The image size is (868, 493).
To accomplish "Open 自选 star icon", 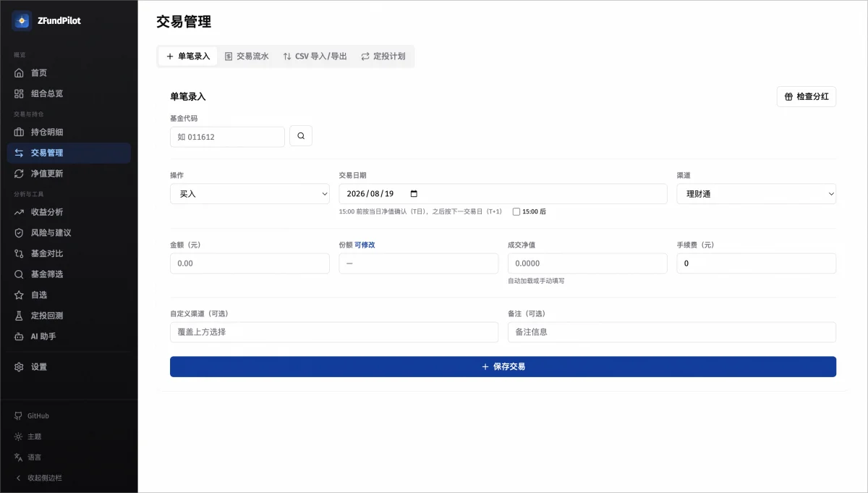I will 19,295.
